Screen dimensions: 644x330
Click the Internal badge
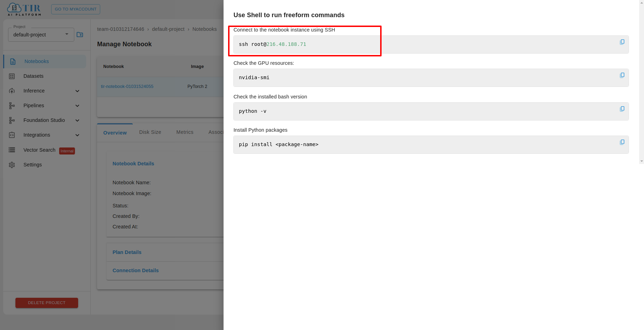[x=67, y=151]
